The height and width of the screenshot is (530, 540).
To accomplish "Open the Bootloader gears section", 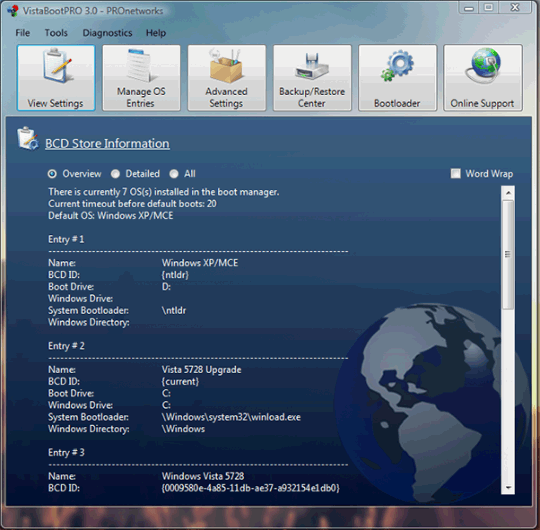I will (x=397, y=78).
